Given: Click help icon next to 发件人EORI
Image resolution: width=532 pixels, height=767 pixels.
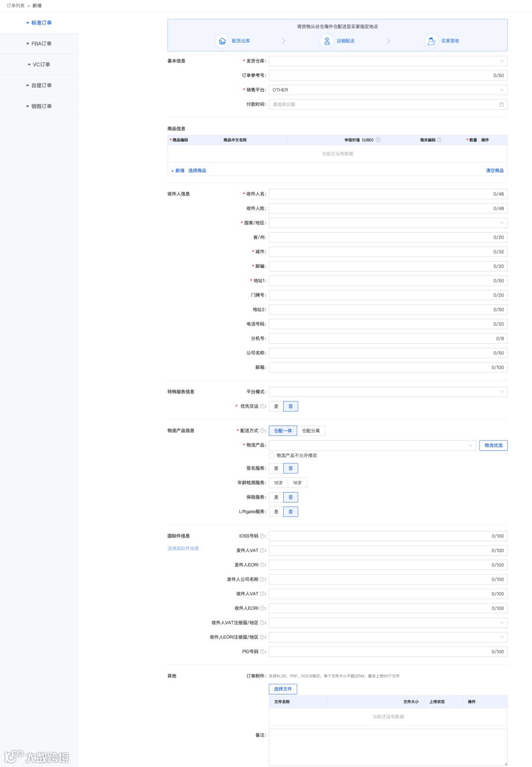Looking at the screenshot, I should pyautogui.click(x=262, y=565).
